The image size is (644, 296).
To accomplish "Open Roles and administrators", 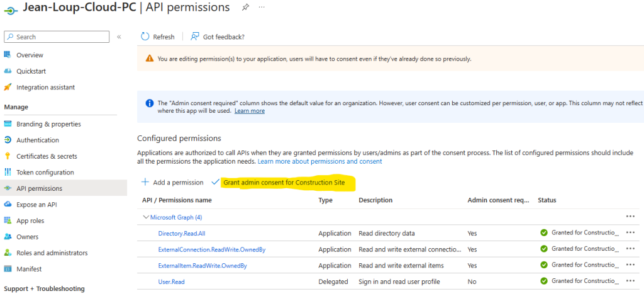I will point(52,253).
